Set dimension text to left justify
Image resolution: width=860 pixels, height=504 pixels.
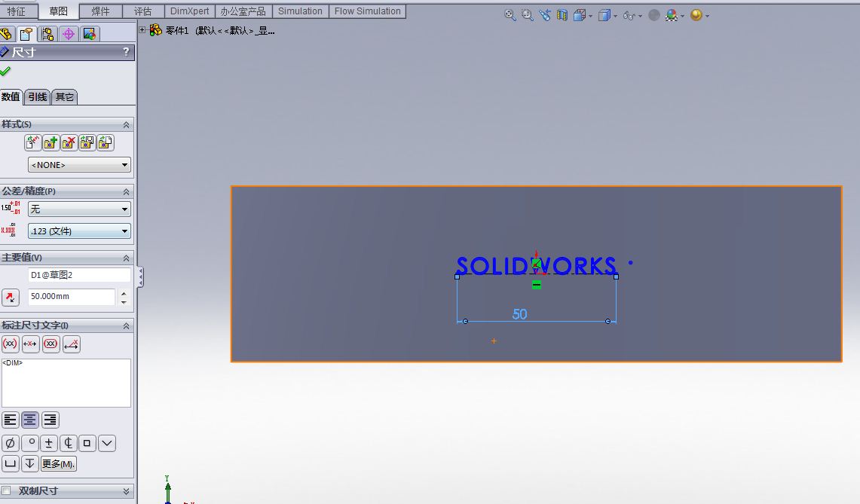tap(11, 420)
